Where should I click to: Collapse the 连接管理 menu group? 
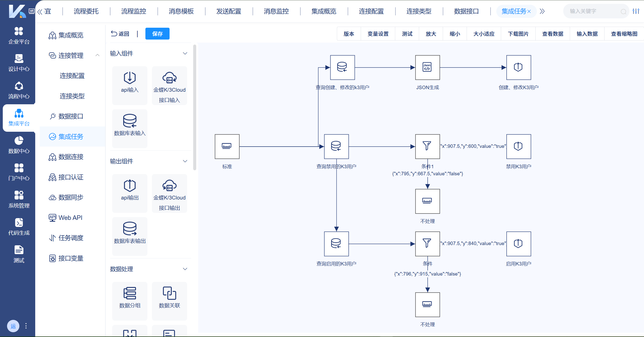click(98, 55)
